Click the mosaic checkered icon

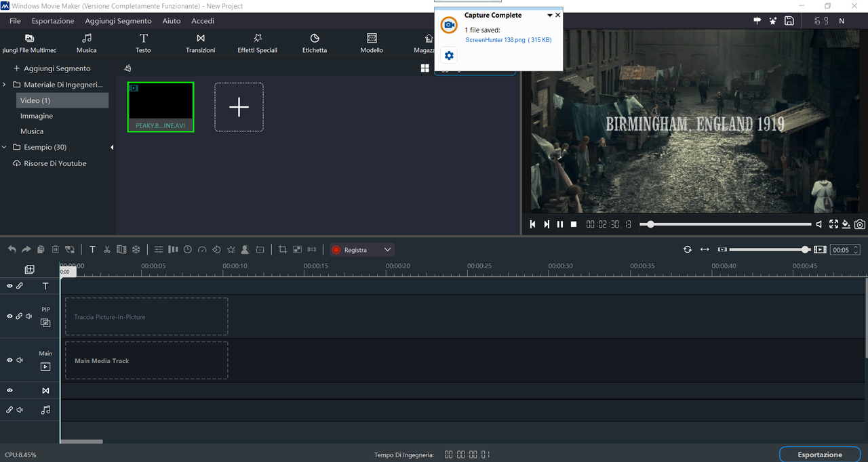coord(297,249)
